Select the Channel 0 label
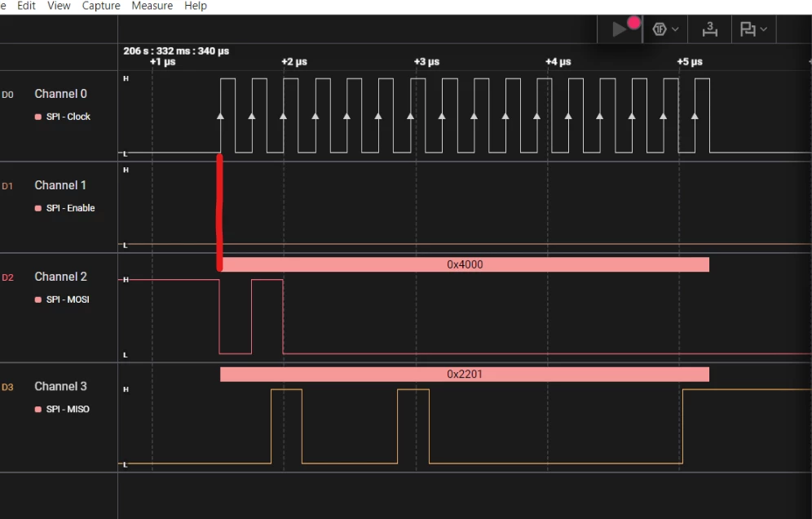Screen dimensions: 812x519 click(60, 94)
